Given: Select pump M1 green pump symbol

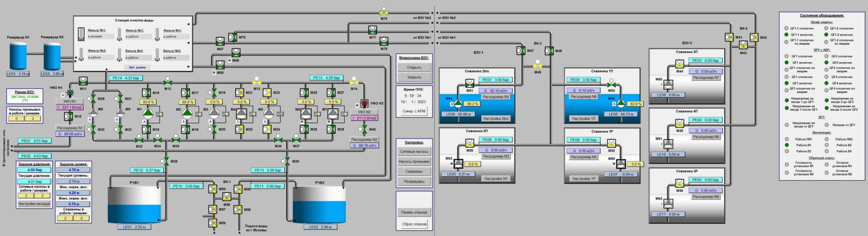Looking at the screenshot, I should 147,113.
